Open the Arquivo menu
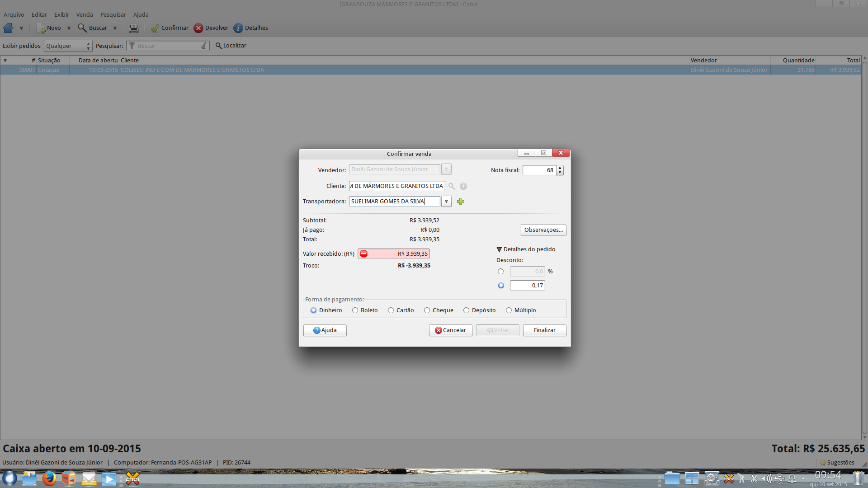This screenshot has width=868, height=488. pyautogui.click(x=14, y=15)
